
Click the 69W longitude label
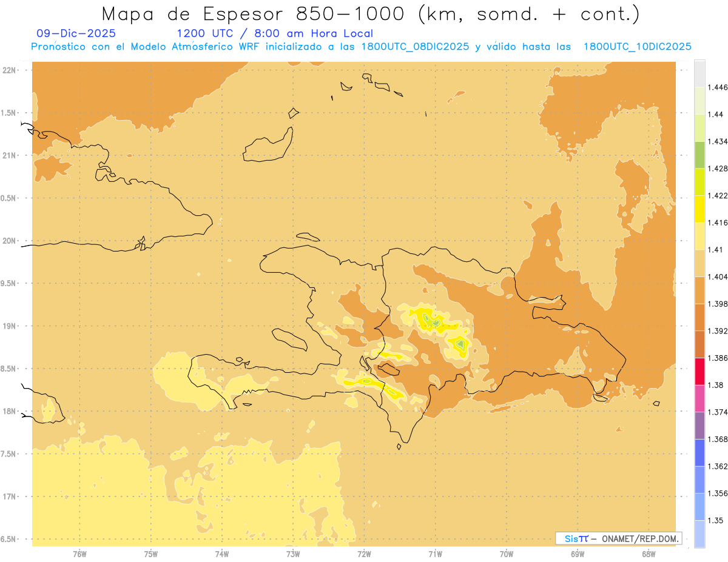click(578, 553)
